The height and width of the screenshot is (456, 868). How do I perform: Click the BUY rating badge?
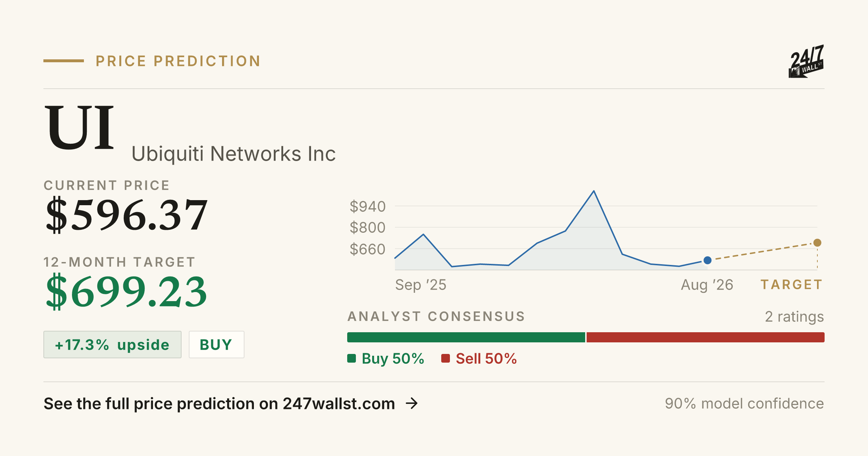216,345
